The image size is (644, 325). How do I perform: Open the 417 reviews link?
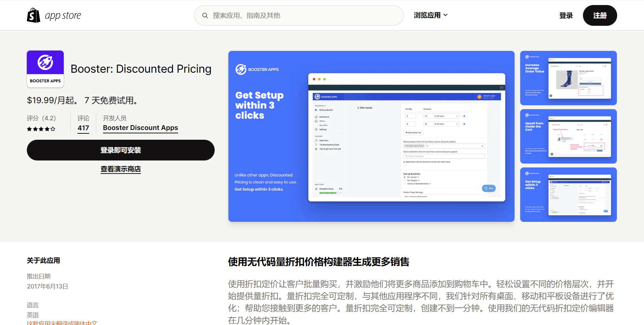83,128
